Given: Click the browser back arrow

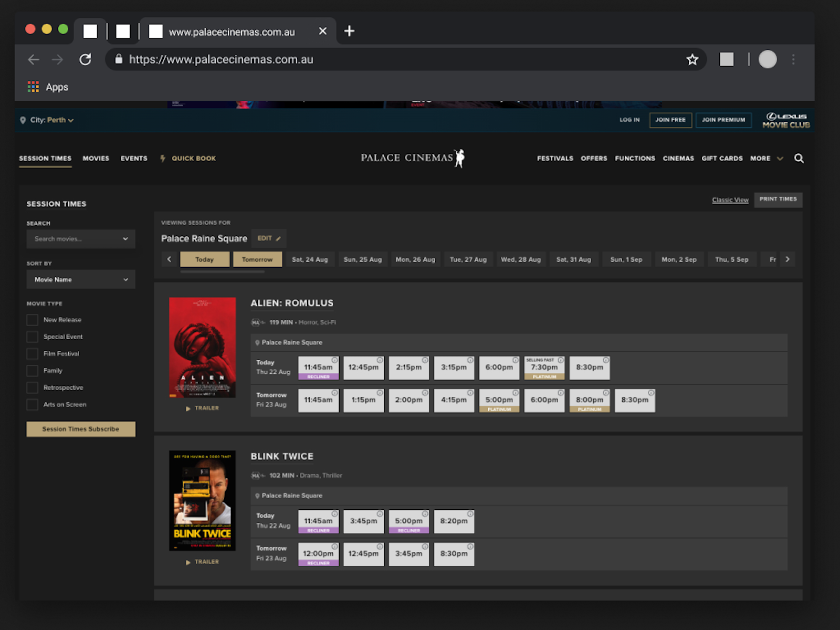Looking at the screenshot, I should point(34,60).
